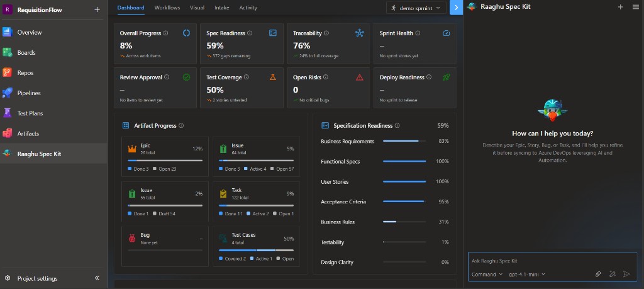
Task: Click the 'Testability' row label
Action: [332, 242]
